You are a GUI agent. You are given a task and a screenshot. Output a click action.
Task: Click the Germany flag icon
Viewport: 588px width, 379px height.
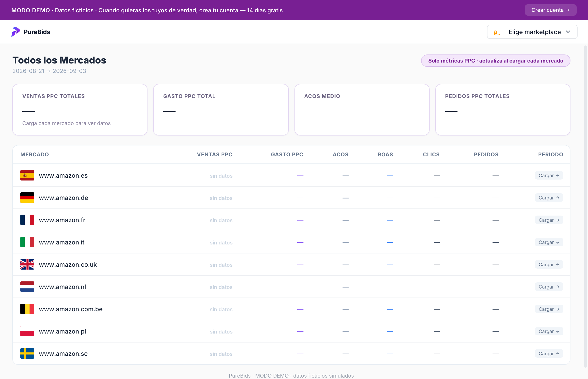pyautogui.click(x=27, y=198)
